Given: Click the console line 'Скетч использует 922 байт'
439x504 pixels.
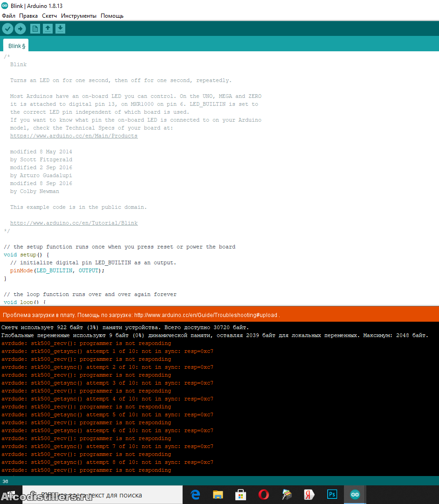Looking at the screenshot, I should 125,327.
